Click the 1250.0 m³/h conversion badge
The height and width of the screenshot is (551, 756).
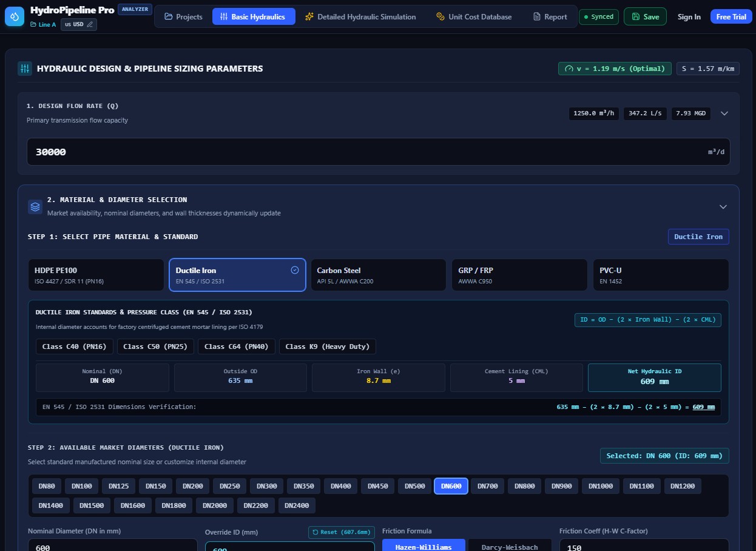[x=594, y=113]
